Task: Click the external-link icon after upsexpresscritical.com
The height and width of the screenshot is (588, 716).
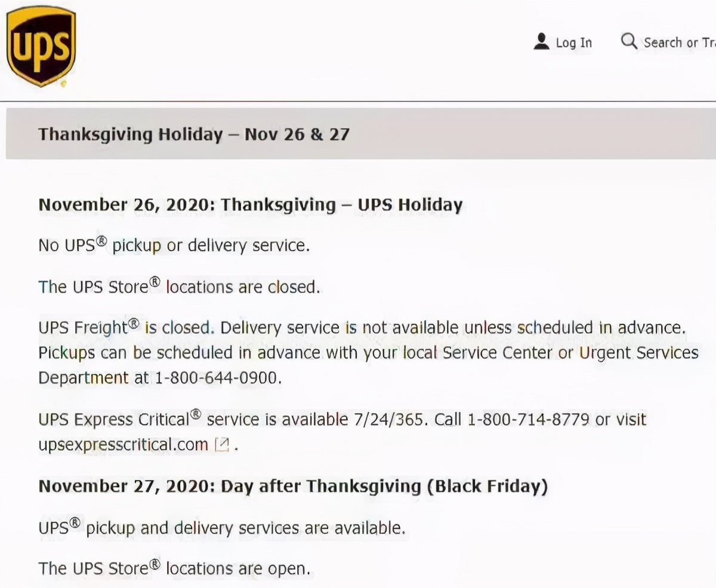Action: click(x=222, y=445)
